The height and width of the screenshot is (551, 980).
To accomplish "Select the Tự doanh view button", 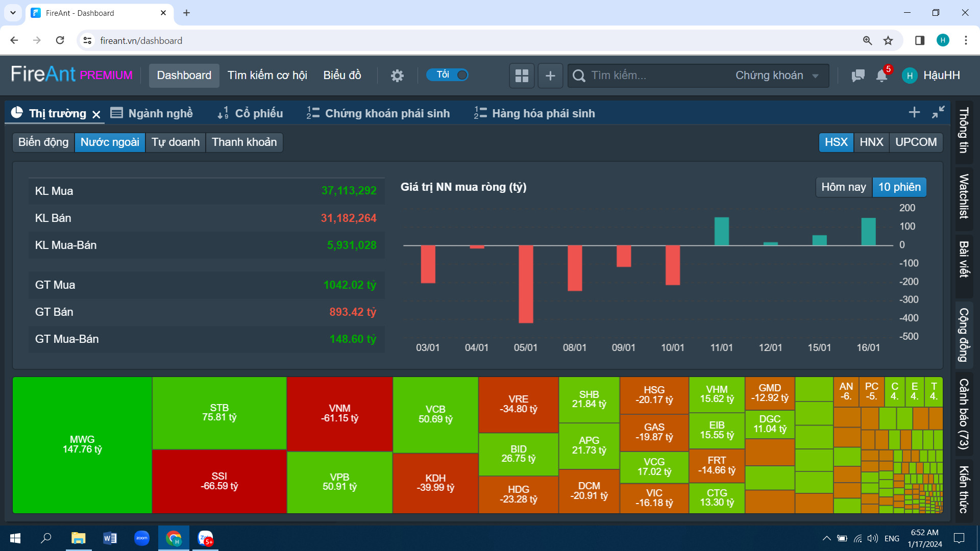I will coord(175,142).
